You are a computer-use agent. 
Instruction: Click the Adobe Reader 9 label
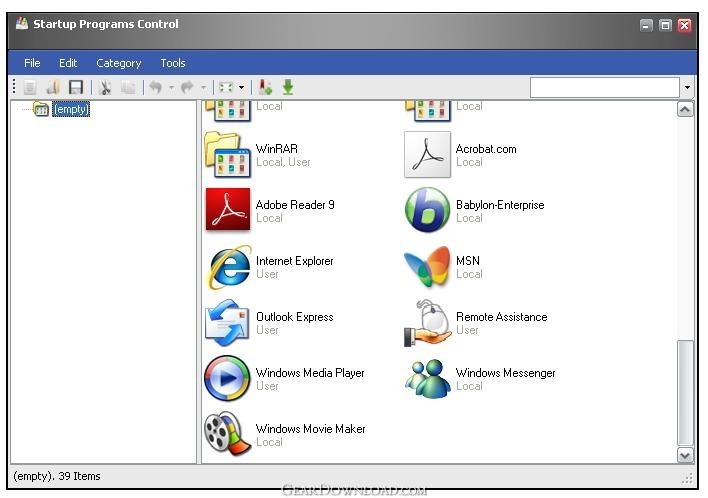click(295, 205)
